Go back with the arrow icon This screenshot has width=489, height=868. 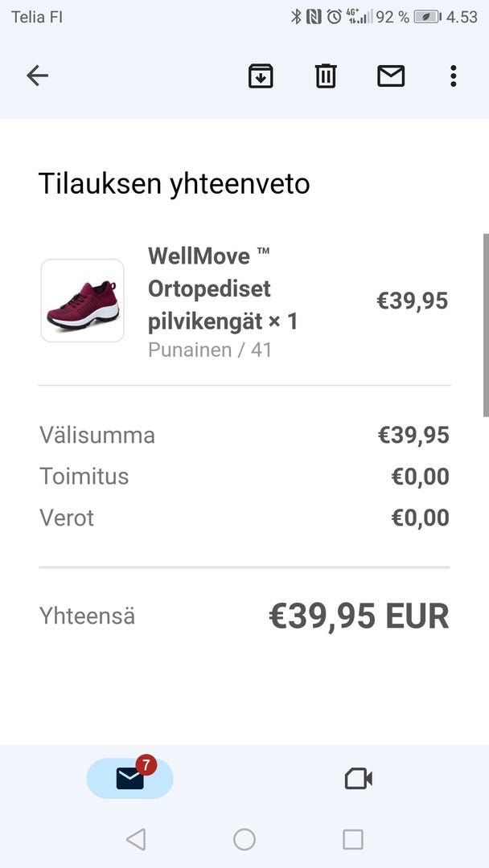[x=38, y=76]
